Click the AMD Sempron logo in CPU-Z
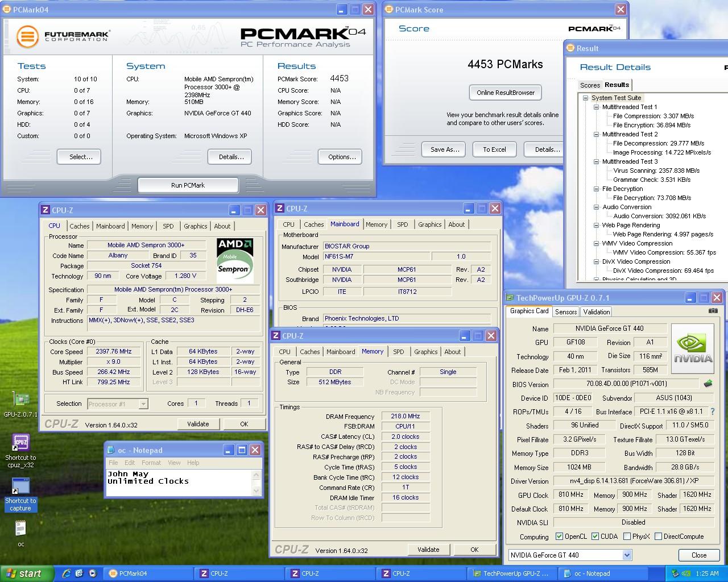This screenshot has width=728, height=582. pyautogui.click(x=235, y=260)
